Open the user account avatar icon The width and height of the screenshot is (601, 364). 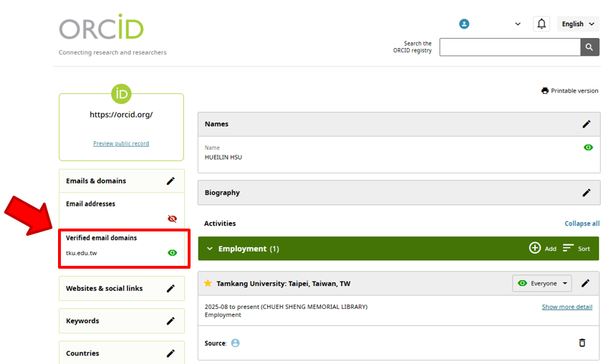tap(464, 24)
